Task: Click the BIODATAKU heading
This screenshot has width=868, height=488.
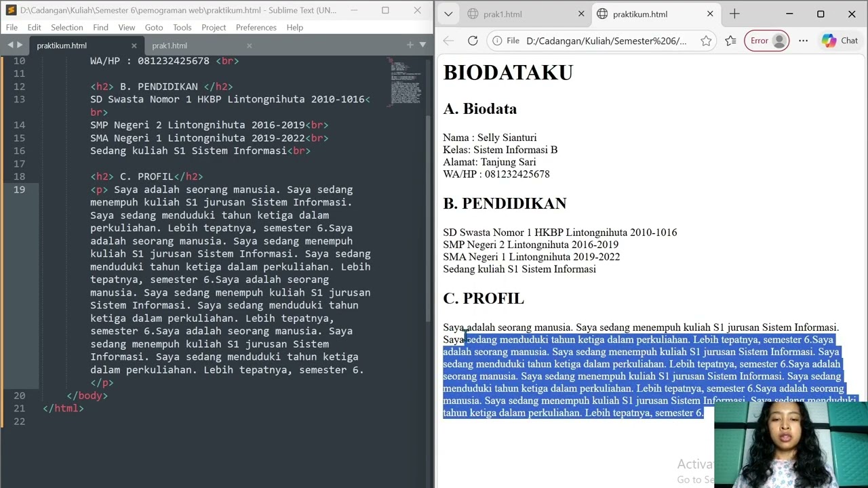Action: point(508,73)
